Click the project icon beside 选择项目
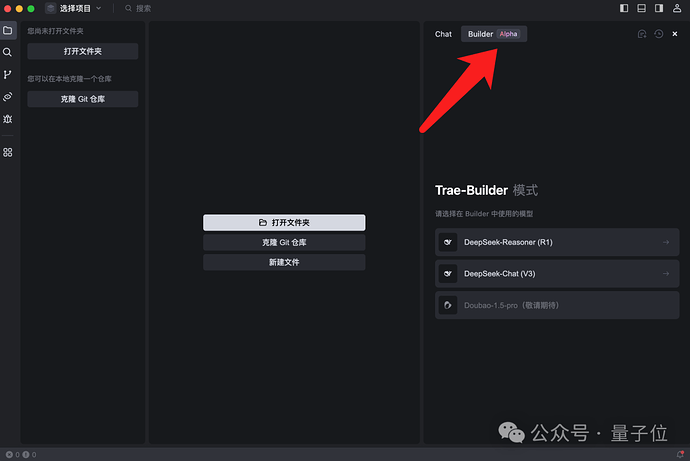Screen dimensions: 690x461 (x=51, y=8)
